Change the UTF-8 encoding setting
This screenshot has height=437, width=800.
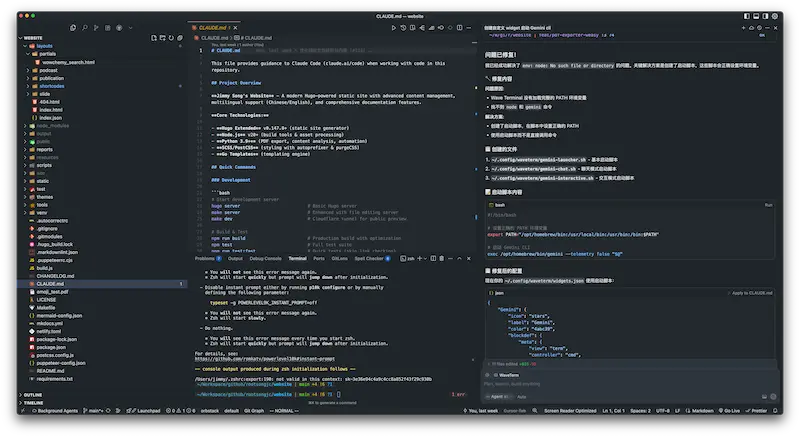pyautogui.click(x=662, y=410)
